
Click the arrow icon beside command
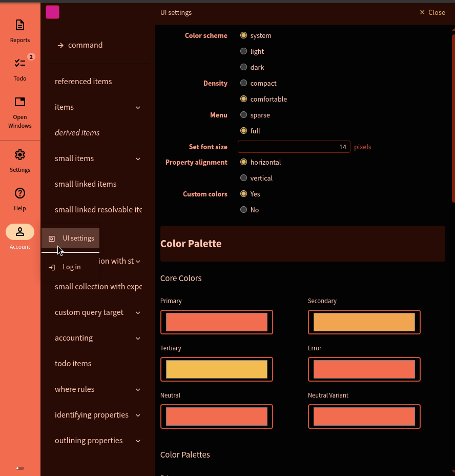(x=60, y=45)
